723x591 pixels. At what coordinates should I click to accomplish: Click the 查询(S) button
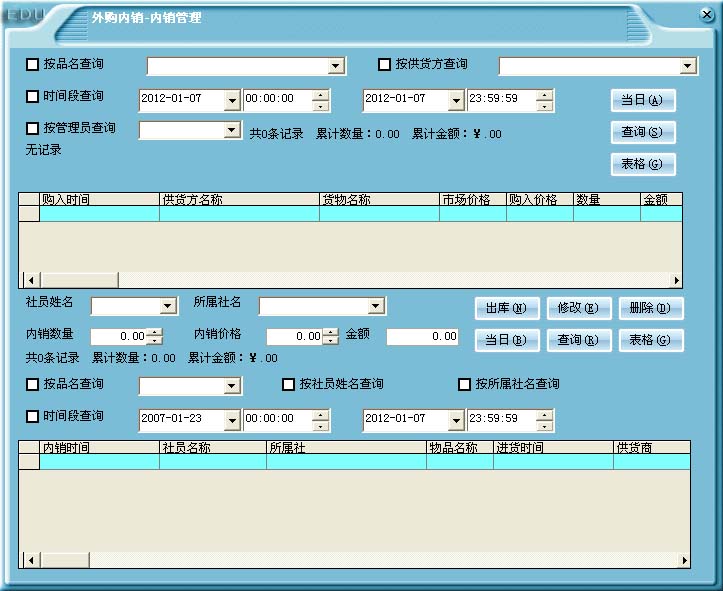tap(643, 133)
